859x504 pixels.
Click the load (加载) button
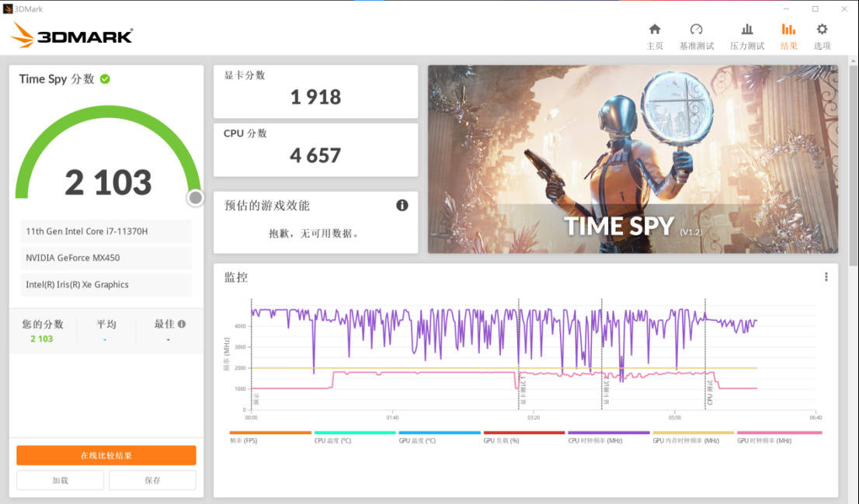(x=61, y=481)
